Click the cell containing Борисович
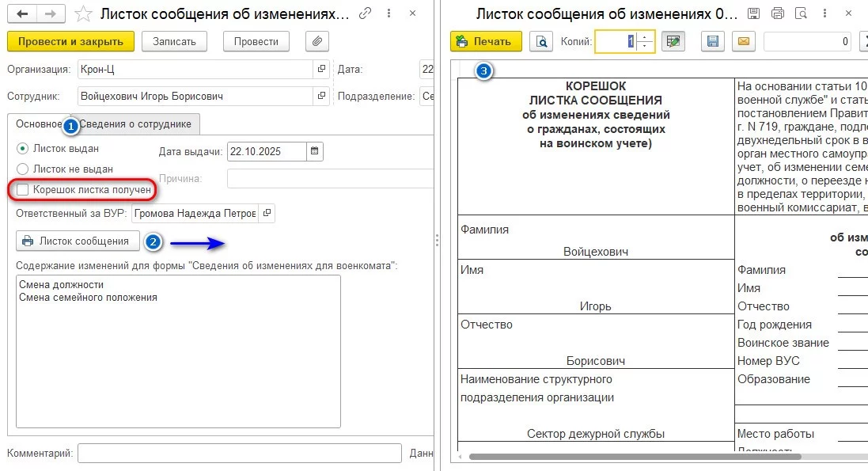The height and width of the screenshot is (471, 868). (x=596, y=341)
